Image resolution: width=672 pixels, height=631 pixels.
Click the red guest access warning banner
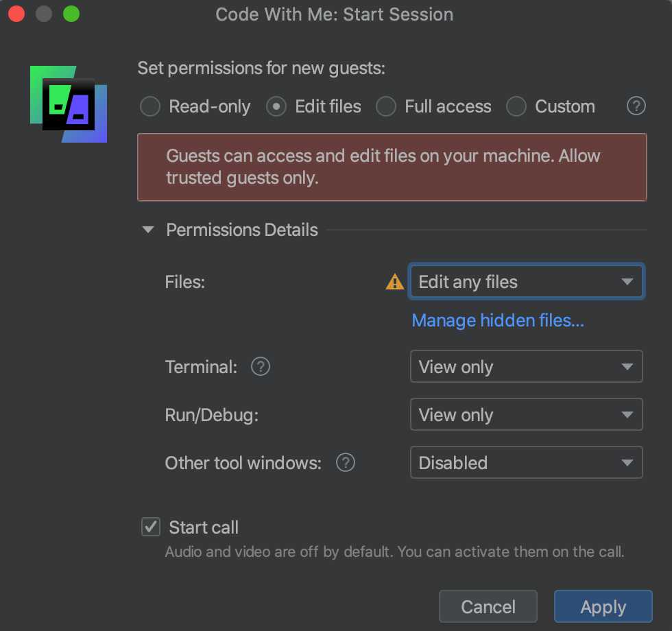392,167
